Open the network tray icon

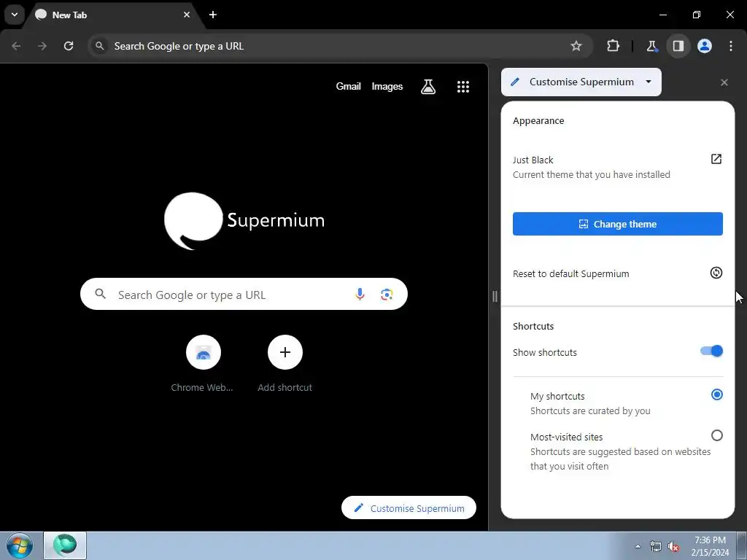(656, 546)
